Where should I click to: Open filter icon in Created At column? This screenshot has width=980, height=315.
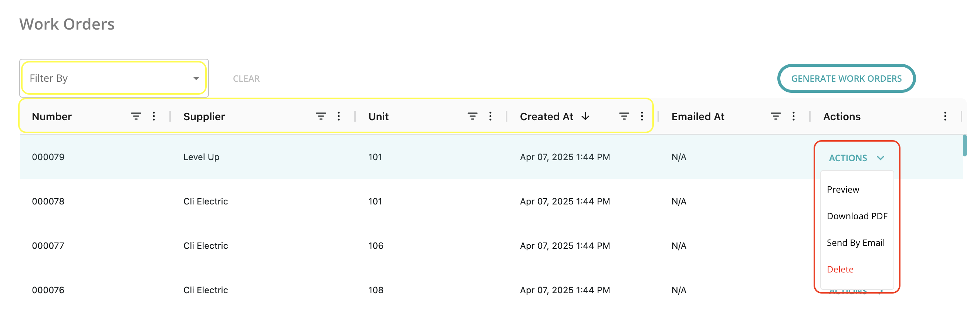(624, 116)
